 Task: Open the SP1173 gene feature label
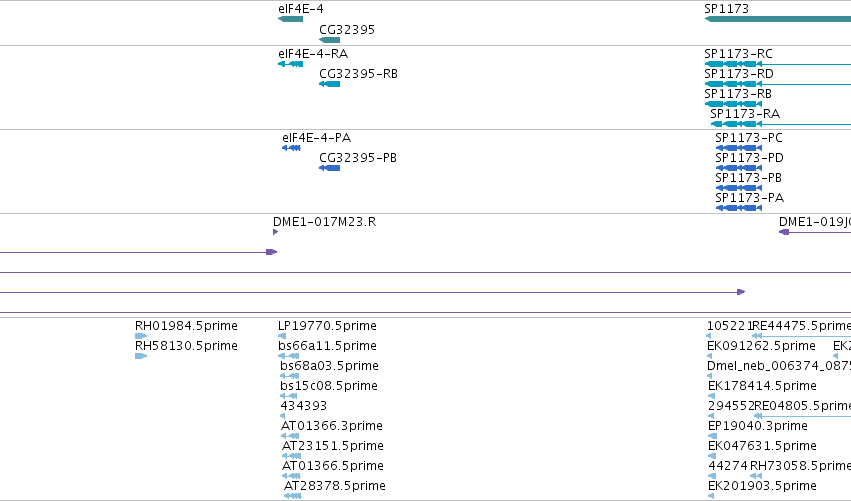pos(726,9)
